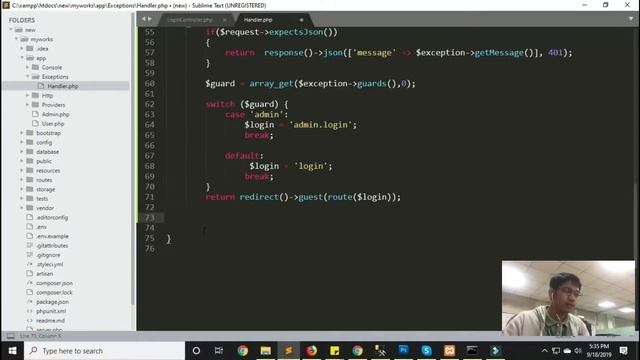Click line number 60 in the gutter
Viewport: 640px width, 360px height.
click(x=150, y=84)
